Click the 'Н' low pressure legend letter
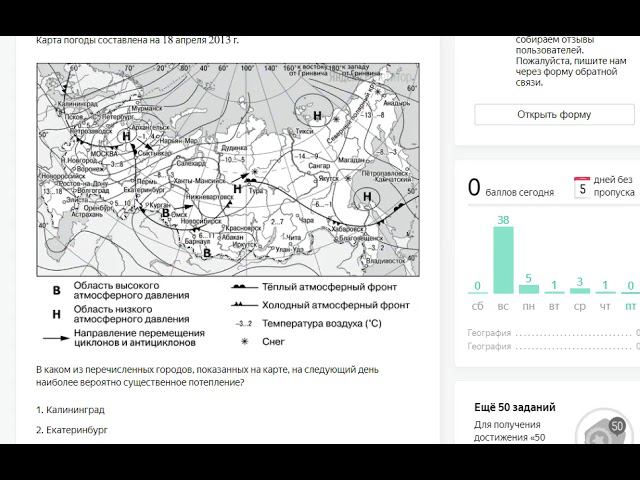 tap(56, 314)
